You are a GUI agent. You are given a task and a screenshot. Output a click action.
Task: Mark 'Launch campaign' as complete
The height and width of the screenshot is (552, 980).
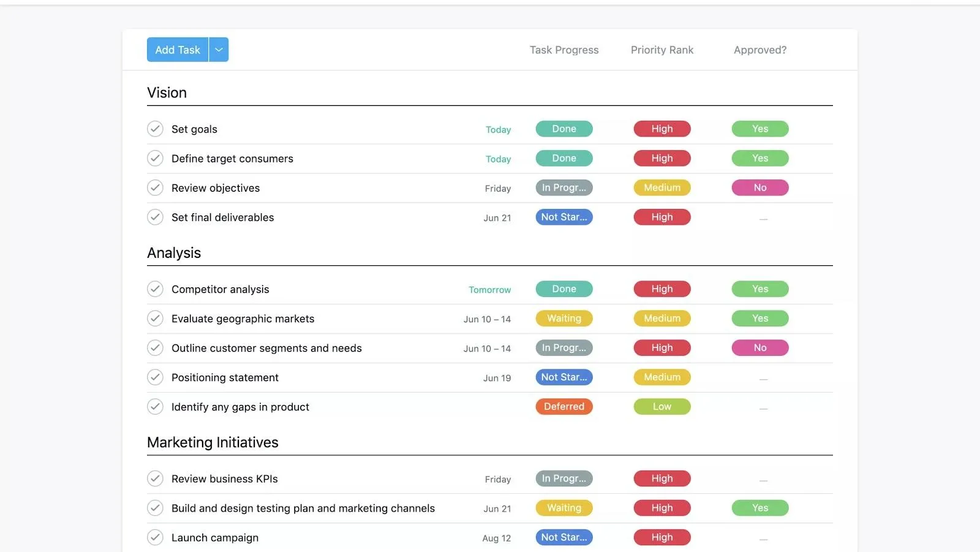pos(155,537)
